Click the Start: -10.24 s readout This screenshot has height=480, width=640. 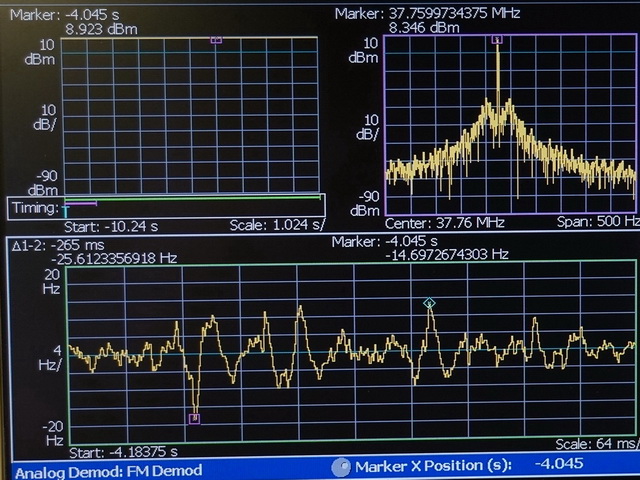point(111,227)
